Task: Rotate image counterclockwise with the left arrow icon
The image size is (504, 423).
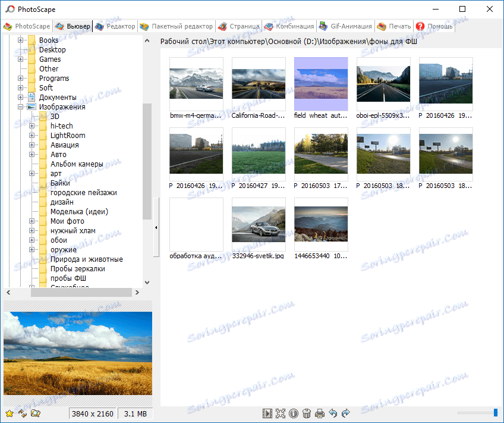Action: point(333,413)
